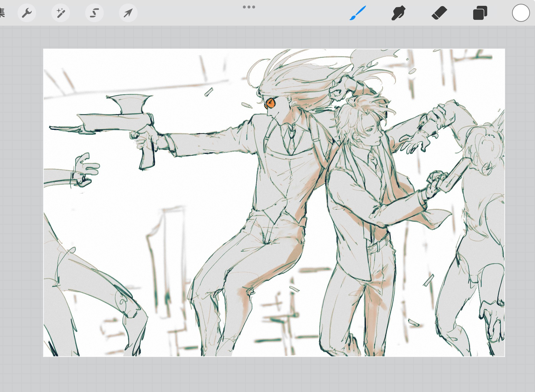The height and width of the screenshot is (392, 535).
Task: Activate the Transform arrow tool
Action: coord(128,13)
